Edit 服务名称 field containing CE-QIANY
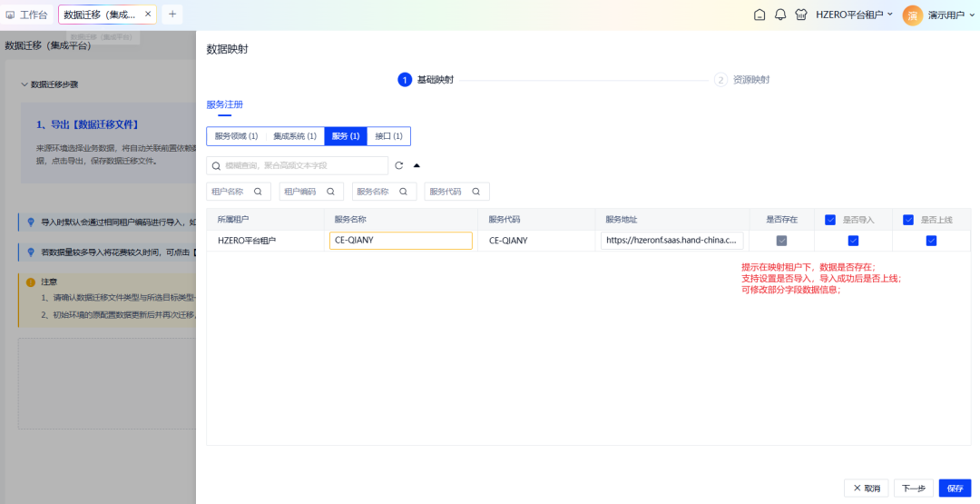 [x=401, y=240]
